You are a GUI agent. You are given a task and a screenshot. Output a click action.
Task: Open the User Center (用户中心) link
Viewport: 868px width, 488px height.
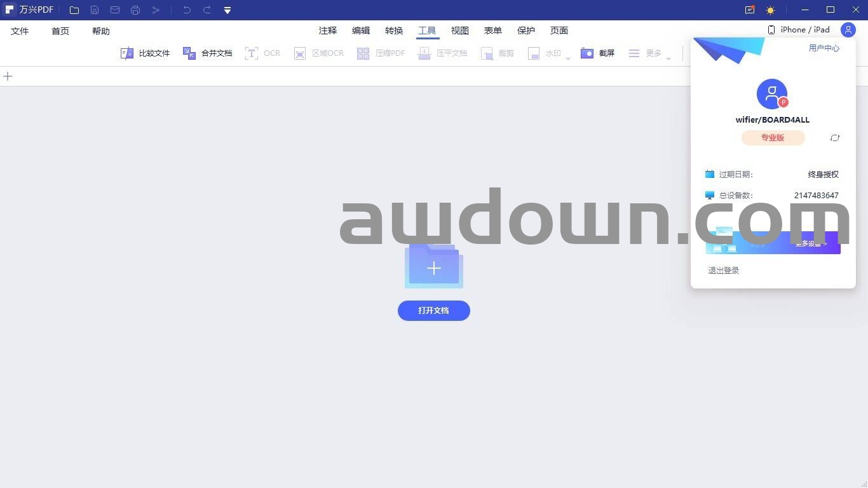tap(824, 48)
